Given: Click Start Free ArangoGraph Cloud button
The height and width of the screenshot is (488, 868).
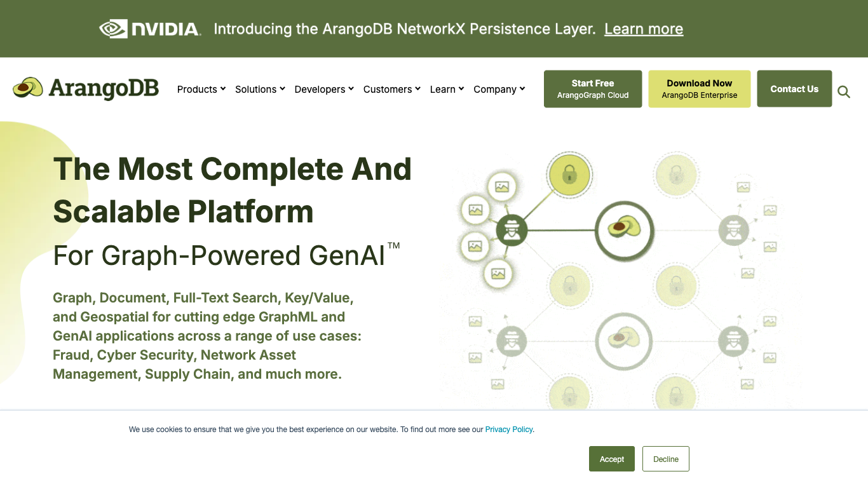Looking at the screenshot, I should [593, 89].
